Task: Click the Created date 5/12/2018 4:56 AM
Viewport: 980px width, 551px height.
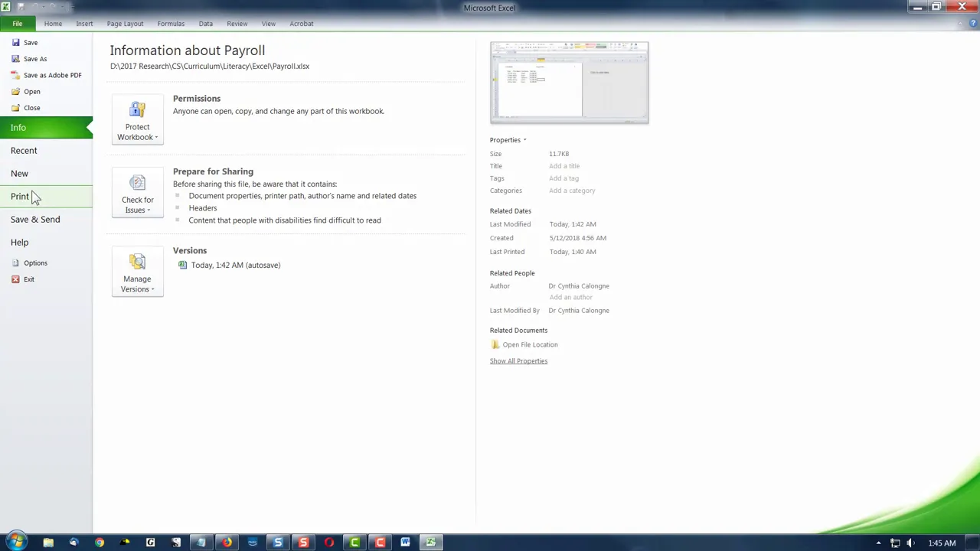Action: [578, 238]
